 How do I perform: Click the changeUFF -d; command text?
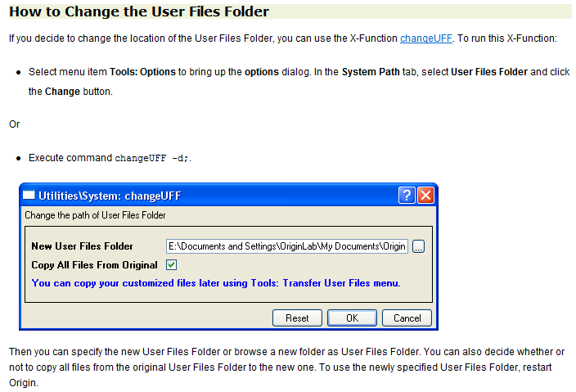(153, 158)
